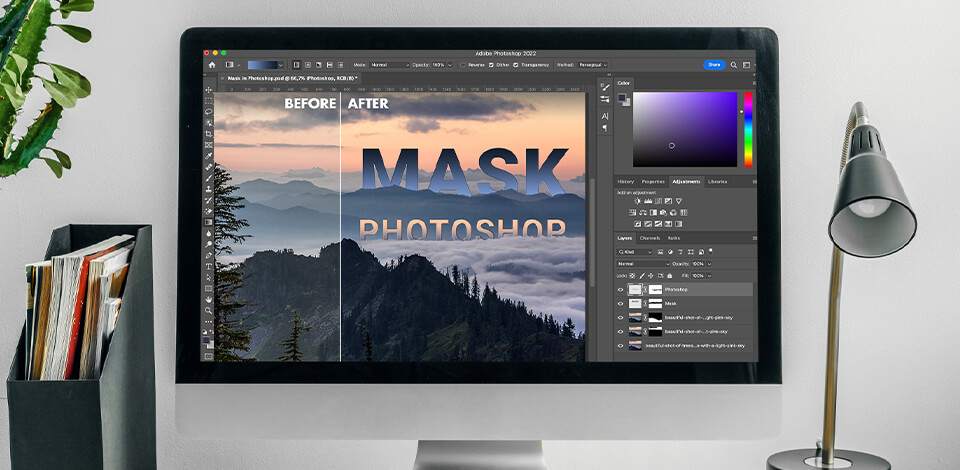
Task: Select the Eyedropper tool
Action: (x=209, y=156)
